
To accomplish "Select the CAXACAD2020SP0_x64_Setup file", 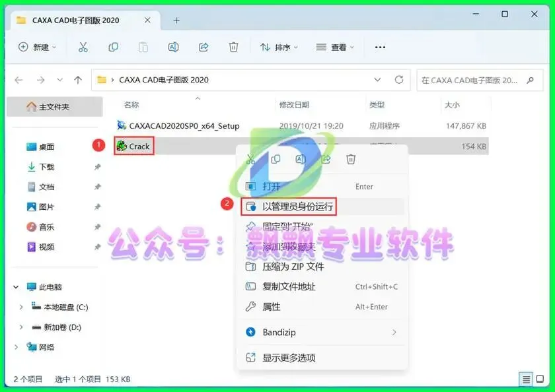I will [x=184, y=126].
